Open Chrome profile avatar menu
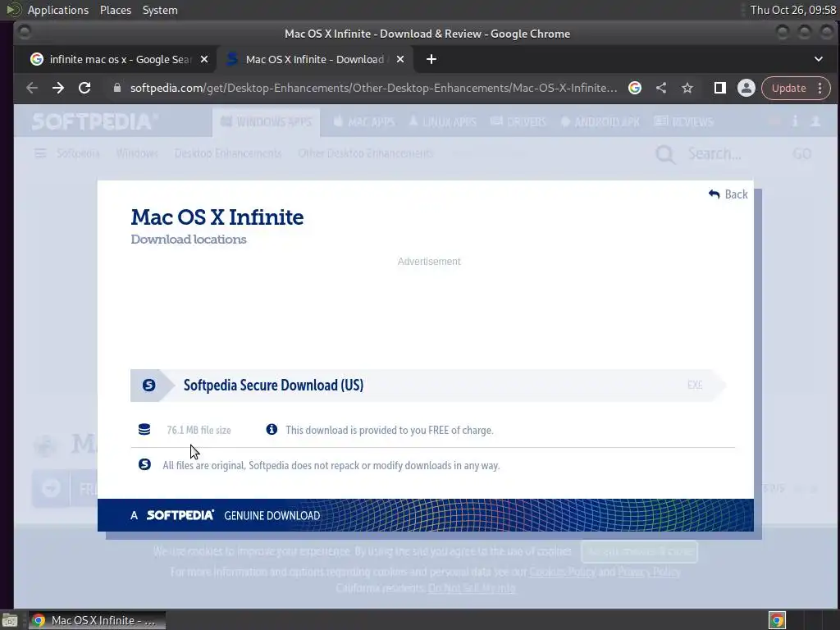This screenshot has width=840, height=630. click(x=746, y=88)
